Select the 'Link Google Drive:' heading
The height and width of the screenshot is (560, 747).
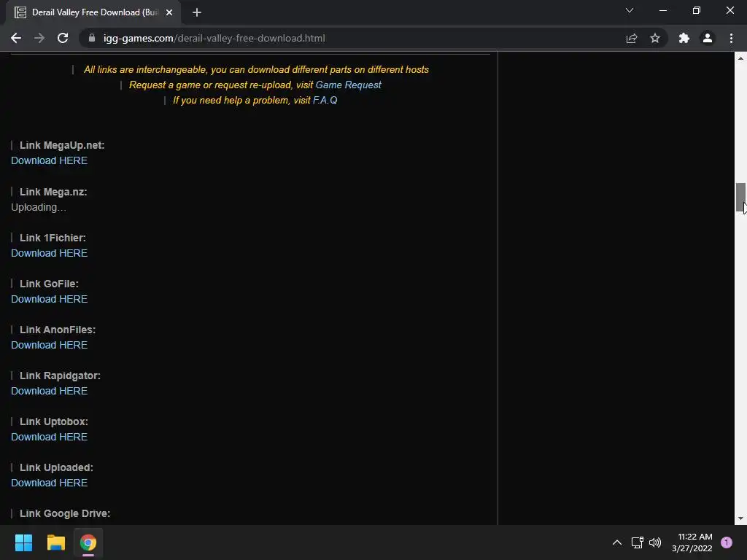(65, 513)
